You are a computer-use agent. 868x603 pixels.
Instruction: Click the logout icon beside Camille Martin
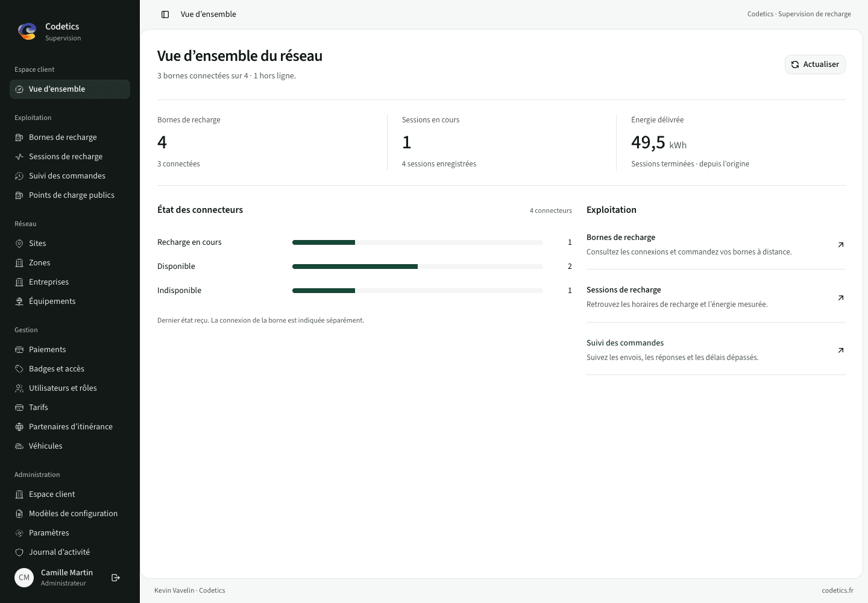click(116, 578)
